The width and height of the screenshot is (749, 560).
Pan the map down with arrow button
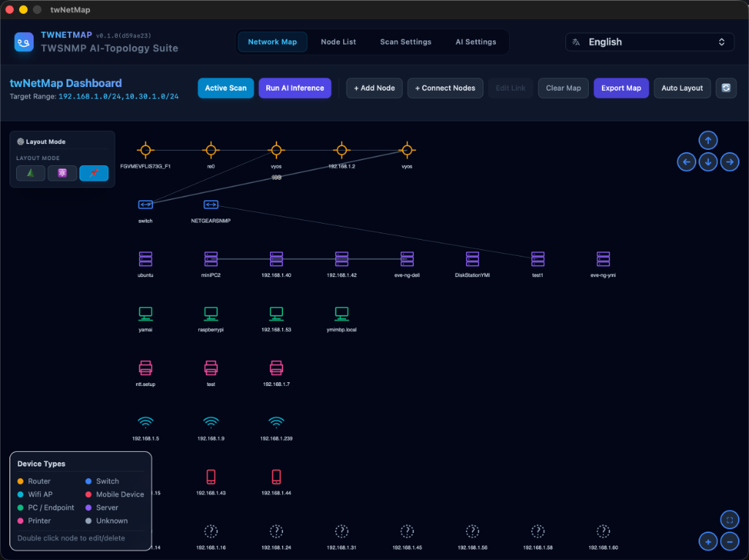(708, 162)
